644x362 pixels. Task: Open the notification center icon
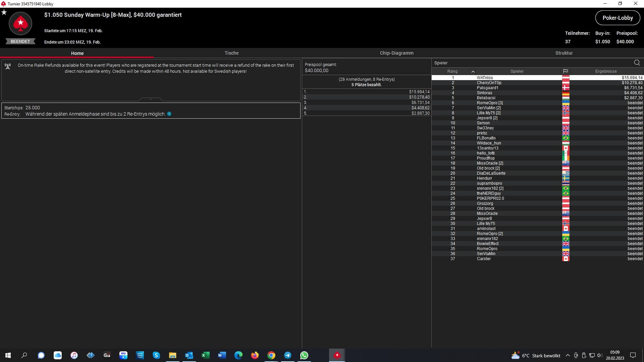pos(633,355)
